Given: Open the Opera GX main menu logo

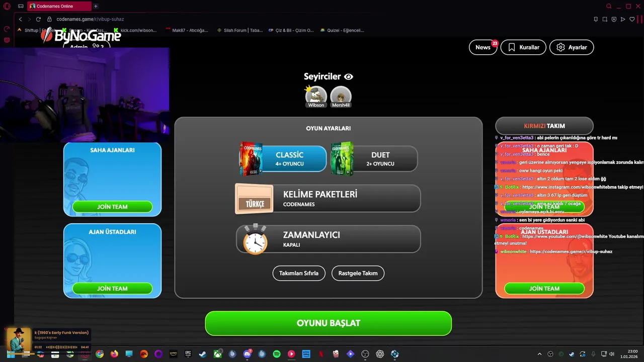Looking at the screenshot, I should 7,6.
